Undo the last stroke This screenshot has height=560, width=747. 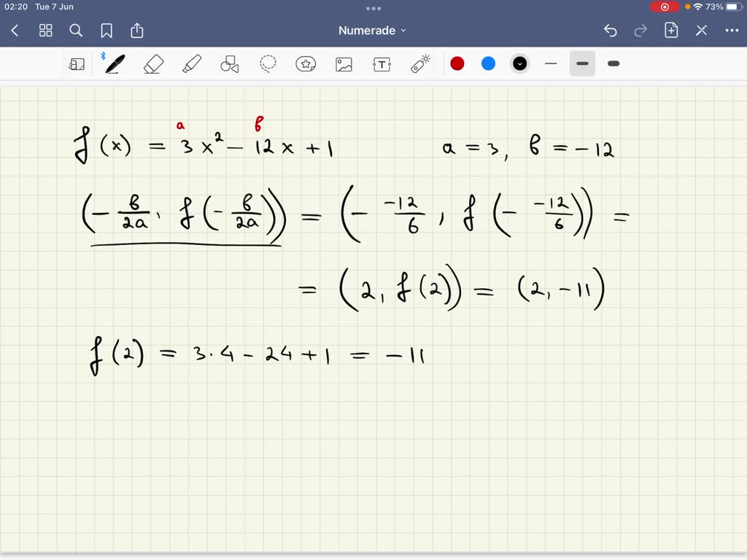click(x=611, y=31)
